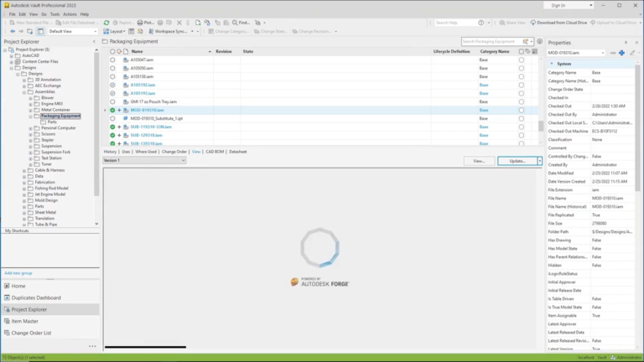Toggle the header select-all checkbox column

[522, 51]
